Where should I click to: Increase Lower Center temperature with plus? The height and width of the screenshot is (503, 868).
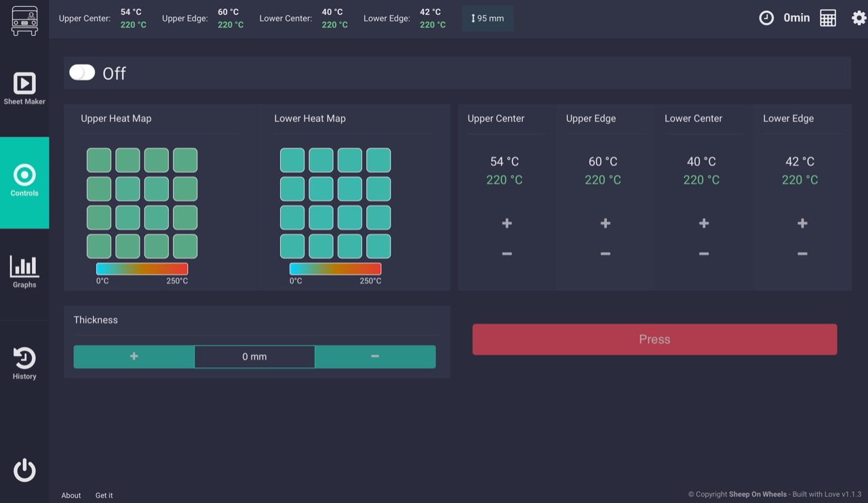(704, 223)
